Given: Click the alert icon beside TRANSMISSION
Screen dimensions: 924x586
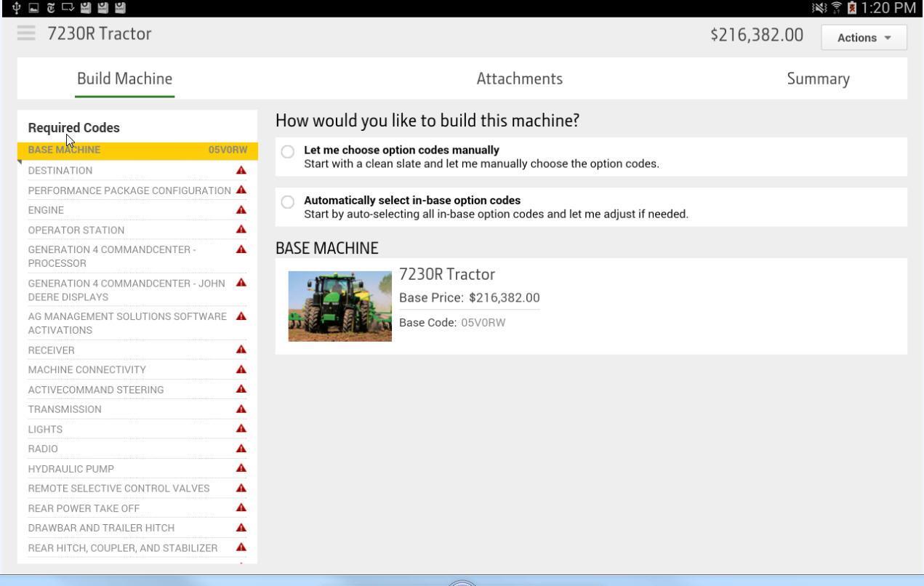Looking at the screenshot, I should click(241, 409).
